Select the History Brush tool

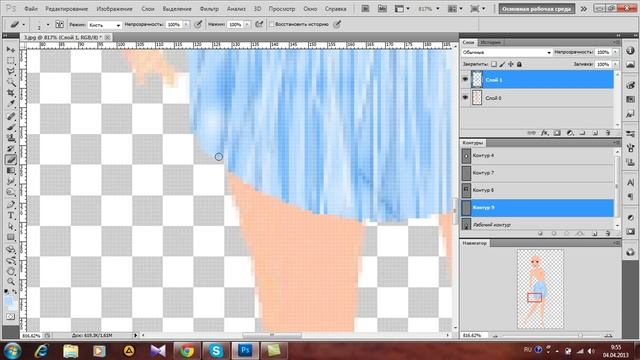11,149
